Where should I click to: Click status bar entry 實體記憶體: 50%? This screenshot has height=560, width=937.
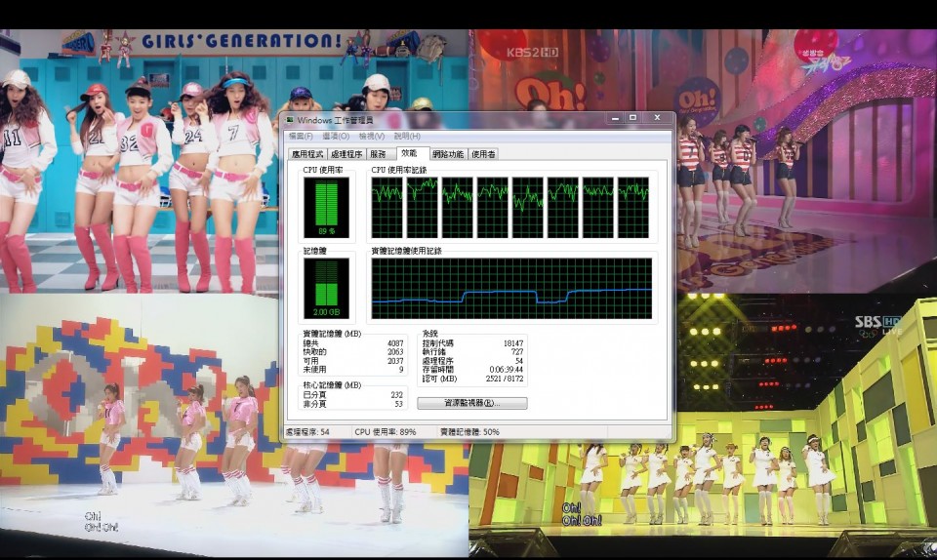[469, 431]
